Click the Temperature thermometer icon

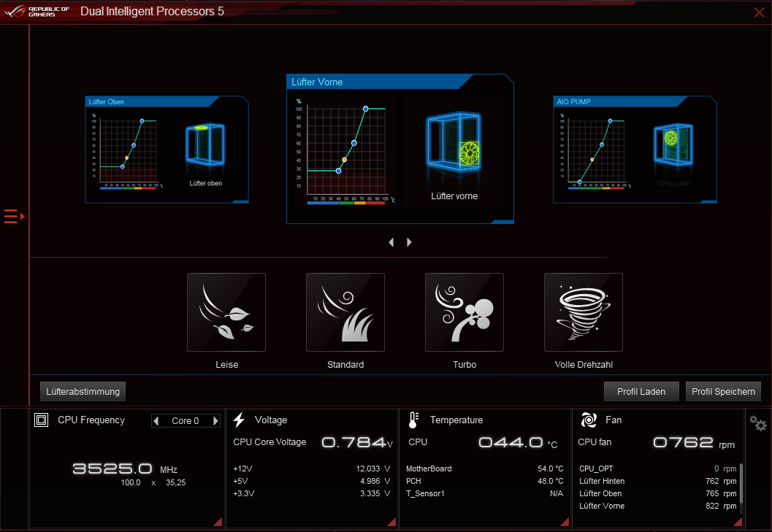(413, 420)
